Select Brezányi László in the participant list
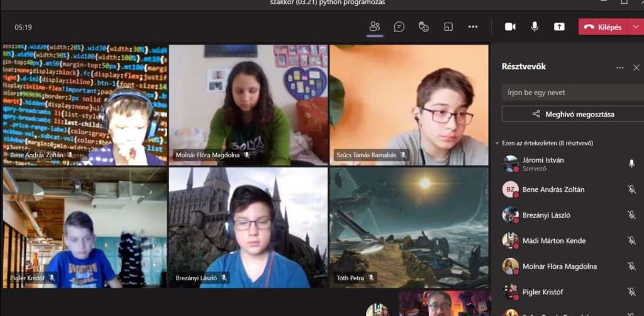The height and width of the screenshot is (316, 644). [x=569, y=215]
